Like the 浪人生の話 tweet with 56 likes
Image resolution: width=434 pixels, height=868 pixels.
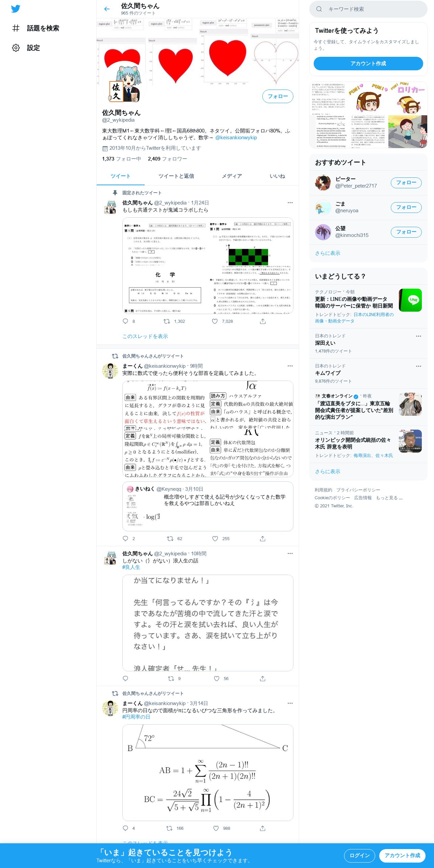click(x=217, y=678)
